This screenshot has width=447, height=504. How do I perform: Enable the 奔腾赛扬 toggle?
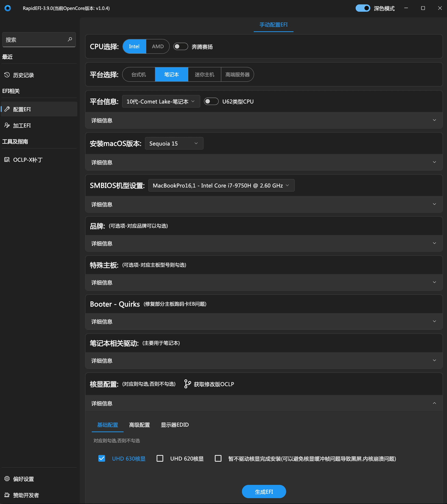click(x=180, y=46)
